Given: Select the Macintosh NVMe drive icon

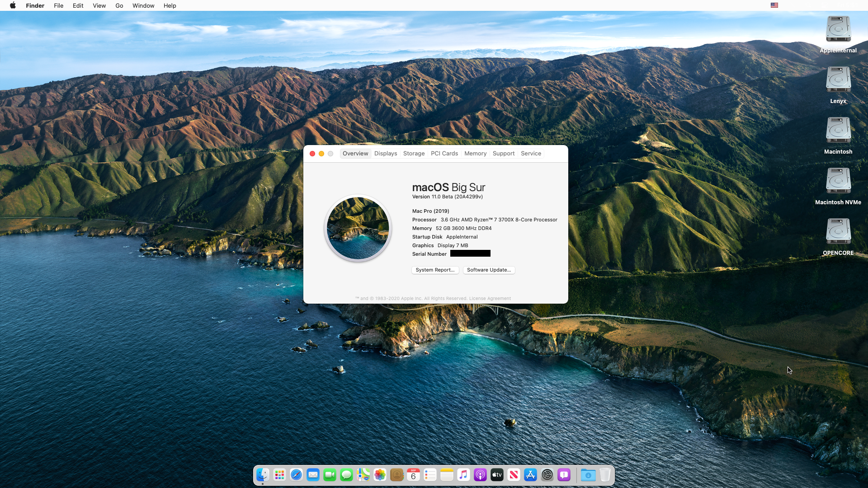Looking at the screenshot, I should 838,181.
